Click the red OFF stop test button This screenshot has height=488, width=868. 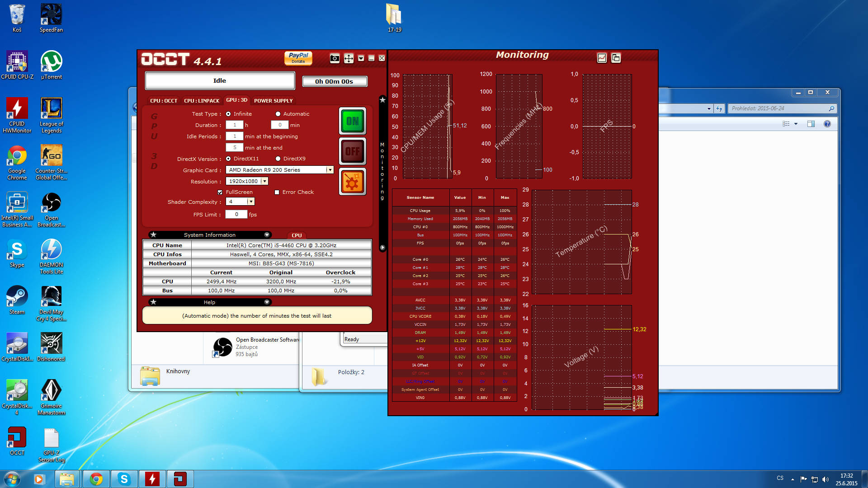pyautogui.click(x=353, y=151)
